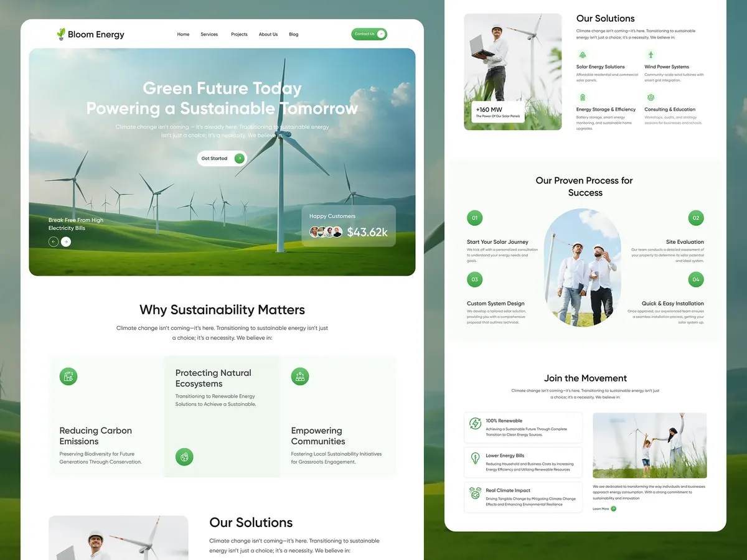This screenshot has height=560, width=747.
Task: Click the two engineers oval photo
Action: click(583, 268)
